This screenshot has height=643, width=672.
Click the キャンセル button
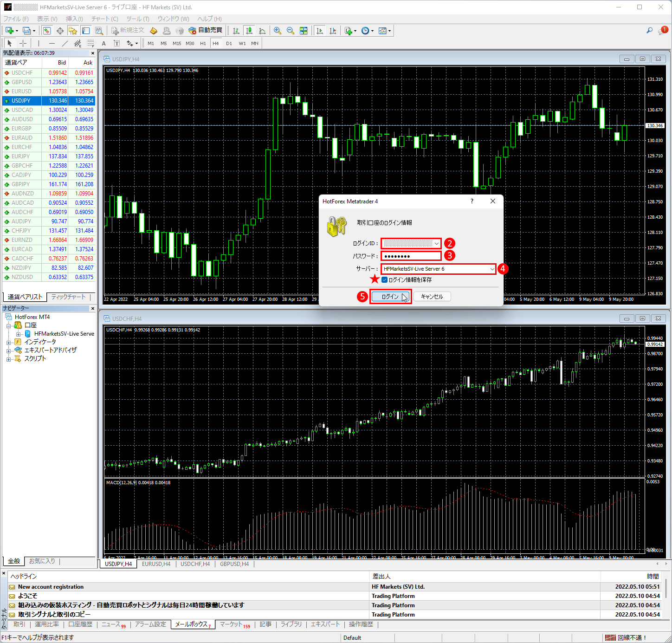tap(432, 297)
